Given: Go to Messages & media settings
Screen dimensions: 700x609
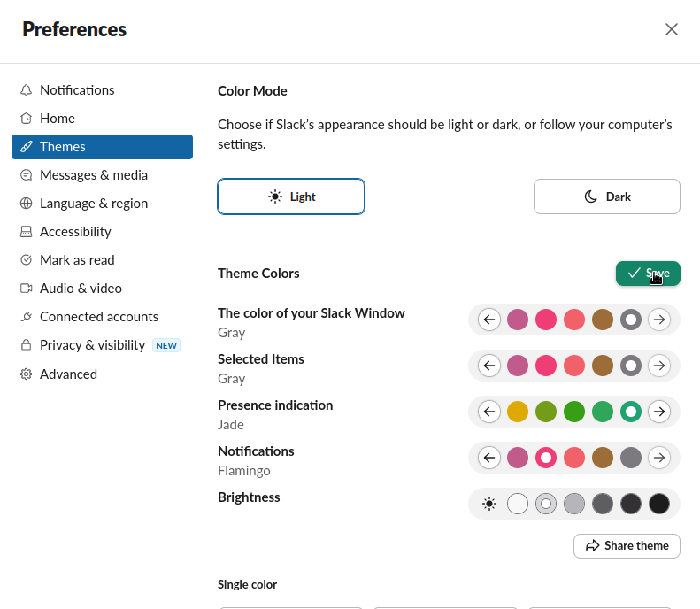Looking at the screenshot, I should click(x=103, y=175).
